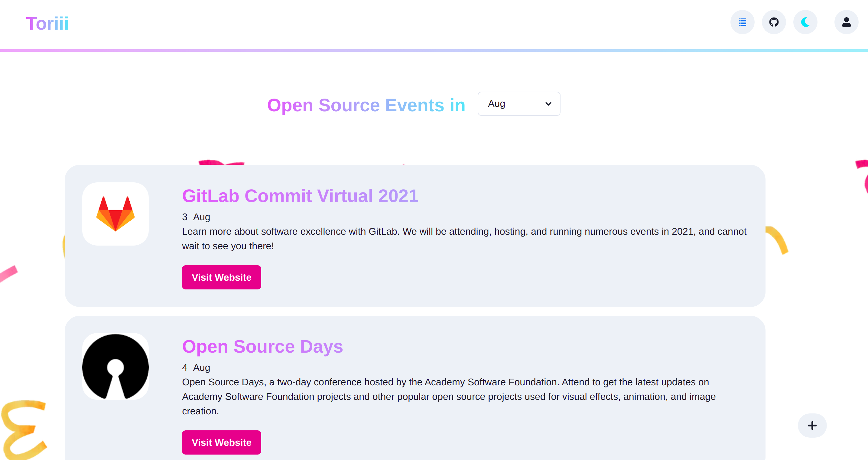This screenshot has width=868, height=460.
Task: Open the user profile icon
Action: click(x=846, y=22)
